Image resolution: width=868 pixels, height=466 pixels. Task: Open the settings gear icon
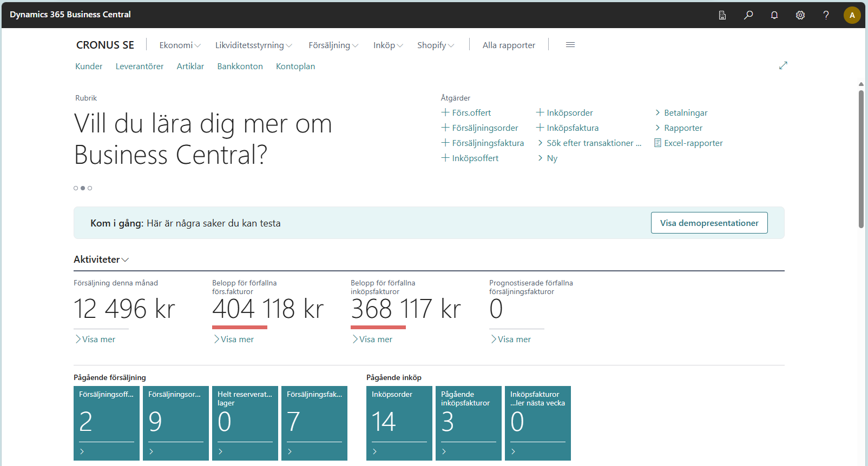[x=800, y=15]
